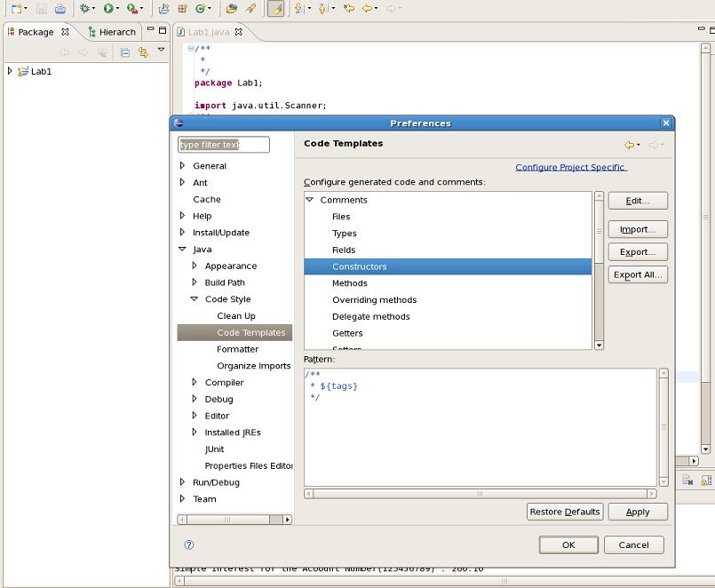Image resolution: width=715 pixels, height=588 pixels.
Task: Collapse the Java preferences tree node
Action: 182,250
